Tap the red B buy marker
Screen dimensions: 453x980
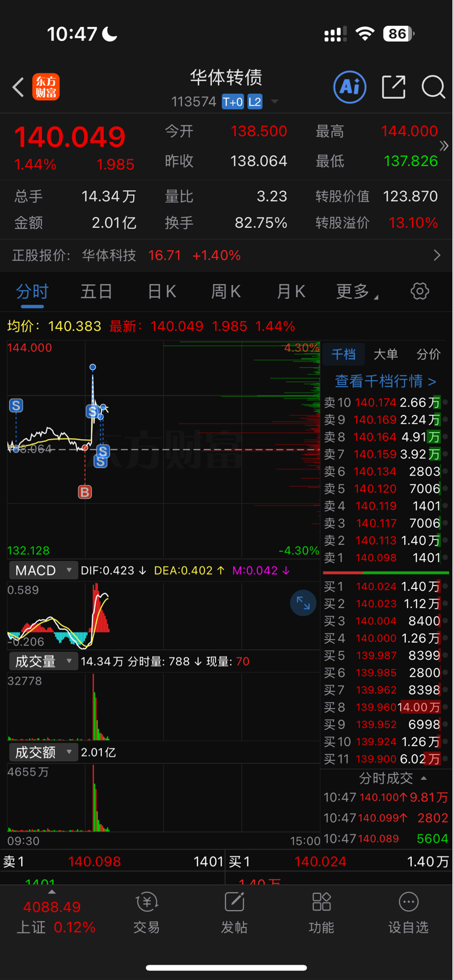pos(85,492)
